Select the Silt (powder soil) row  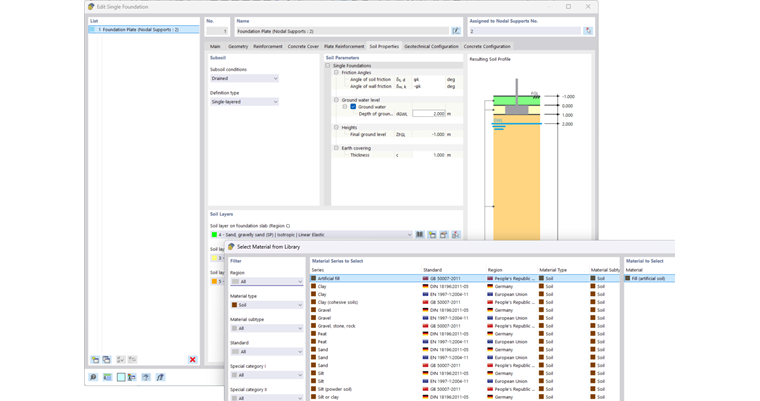click(x=464, y=389)
